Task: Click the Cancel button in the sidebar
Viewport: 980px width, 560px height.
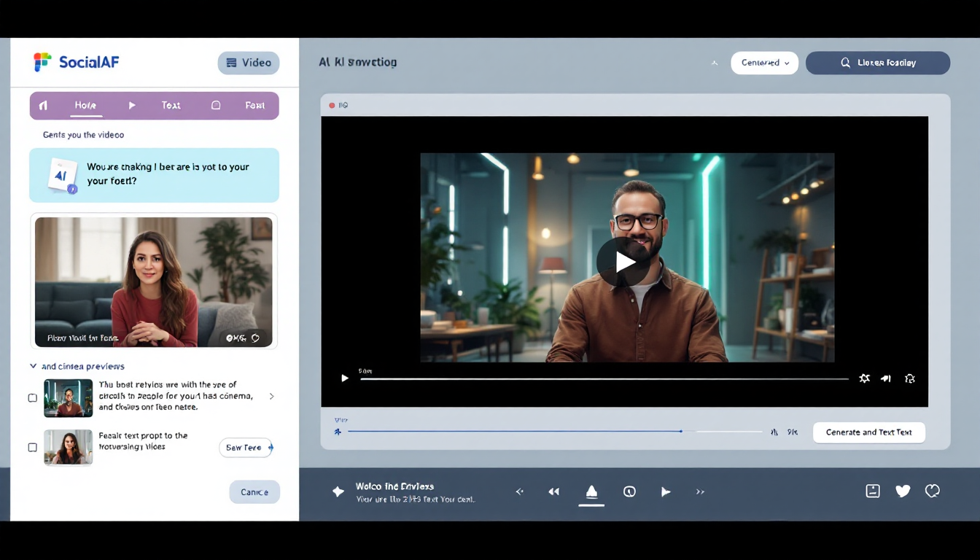Action: pyautogui.click(x=254, y=491)
